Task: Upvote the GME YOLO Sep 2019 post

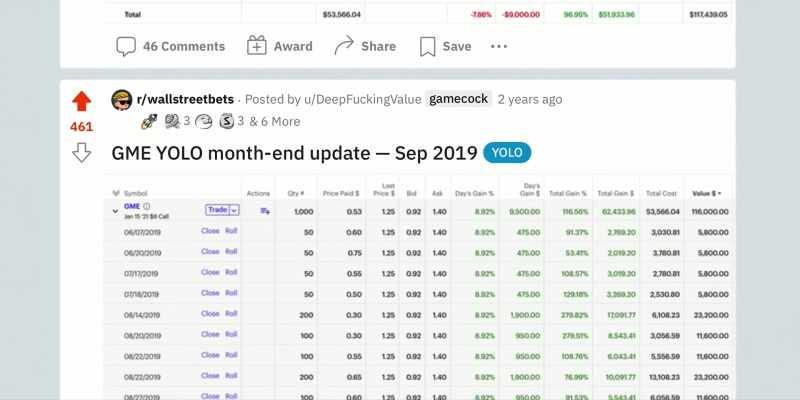Action: click(82, 101)
